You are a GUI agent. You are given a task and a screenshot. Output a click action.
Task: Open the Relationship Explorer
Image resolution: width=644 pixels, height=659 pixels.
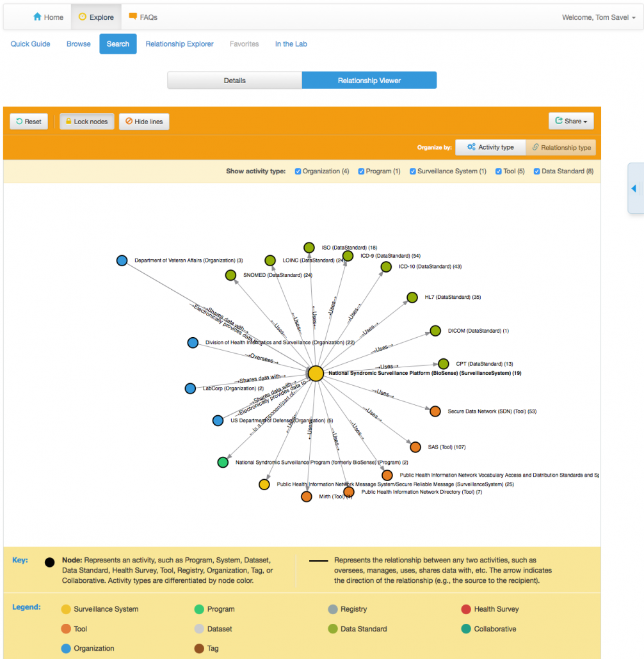(180, 44)
